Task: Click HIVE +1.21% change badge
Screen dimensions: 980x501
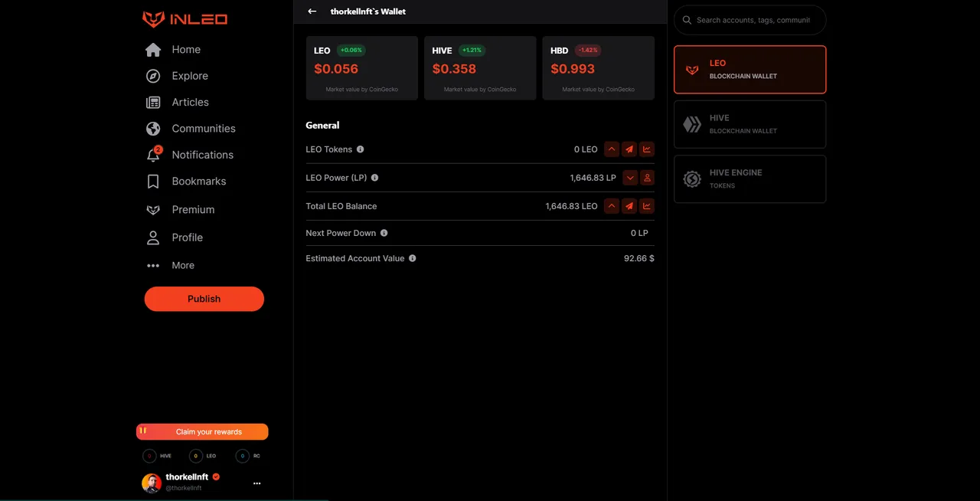Action: click(472, 51)
